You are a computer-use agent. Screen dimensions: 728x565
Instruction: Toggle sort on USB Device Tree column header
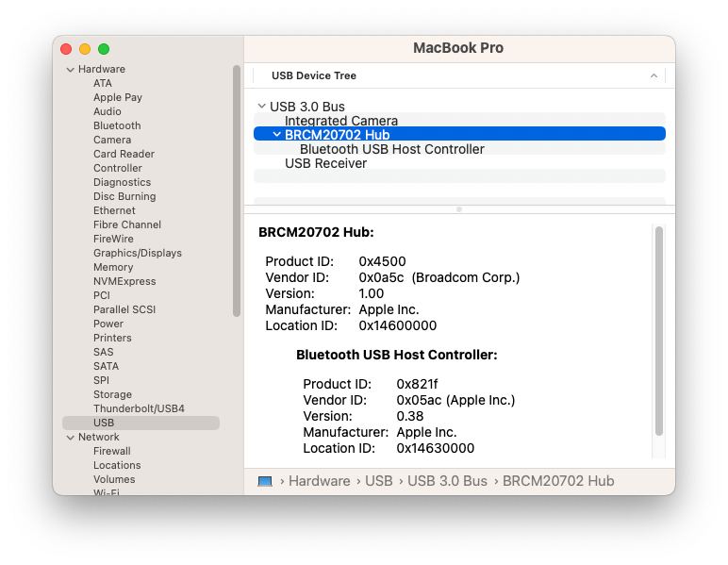pyautogui.click(x=459, y=75)
